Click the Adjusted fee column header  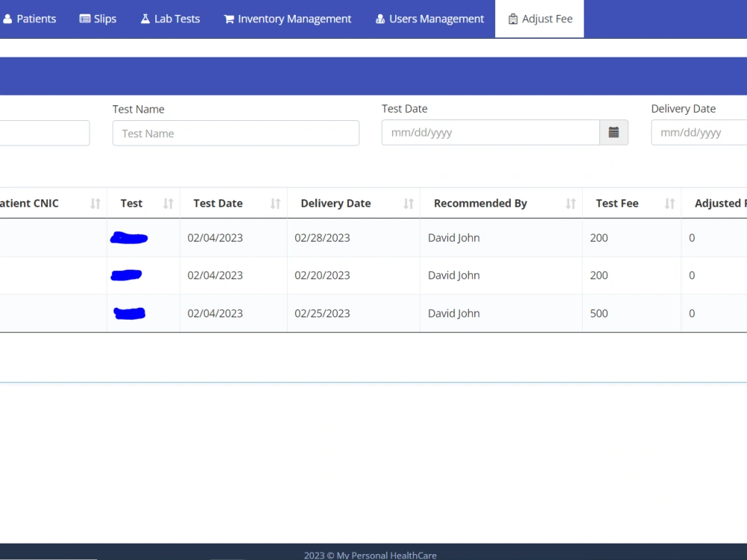pos(714,203)
